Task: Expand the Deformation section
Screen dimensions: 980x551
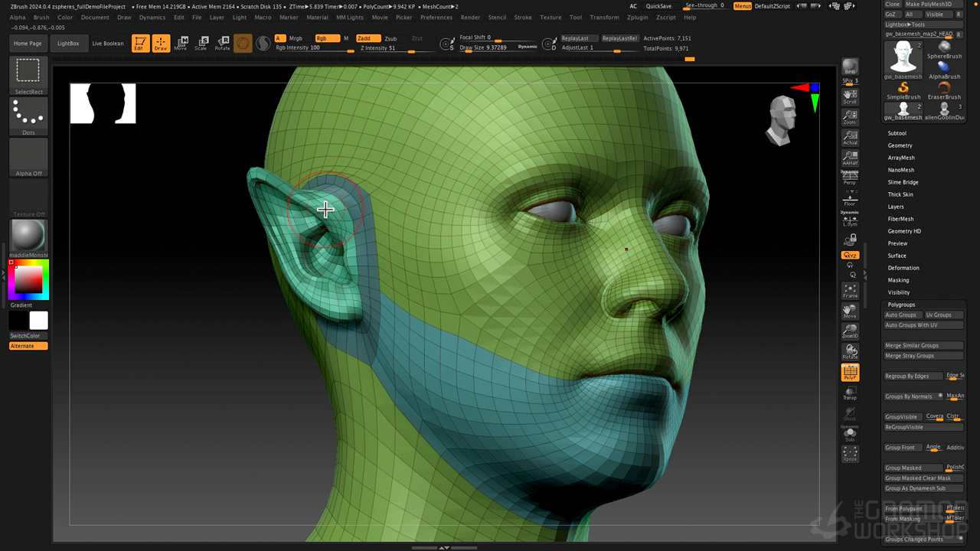Action: coord(903,268)
